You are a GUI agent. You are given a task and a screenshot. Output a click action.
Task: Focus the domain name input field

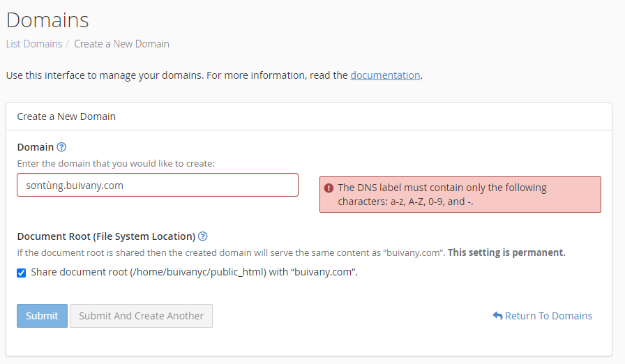[158, 185]
